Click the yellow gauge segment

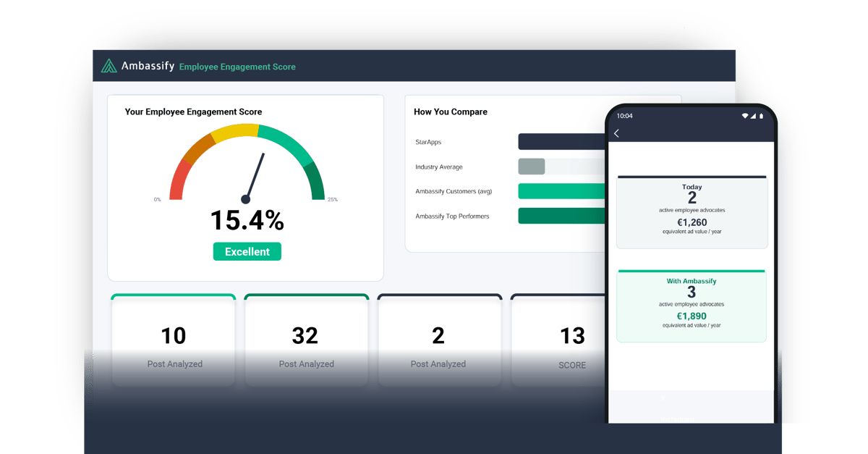(x=234, y=131)
